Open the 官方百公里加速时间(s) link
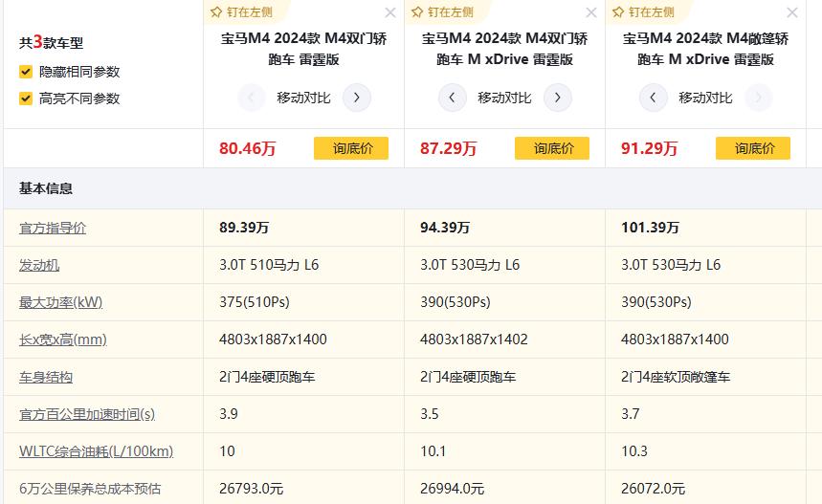Image resolution: width=822 pixels, height=504 pixels. click(87, 414)
